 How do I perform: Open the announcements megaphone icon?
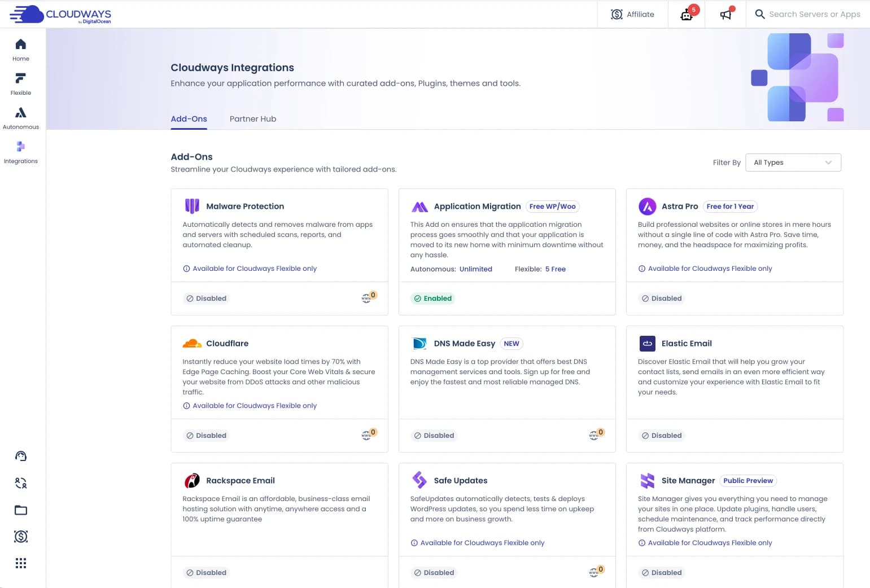coord(726,15)
